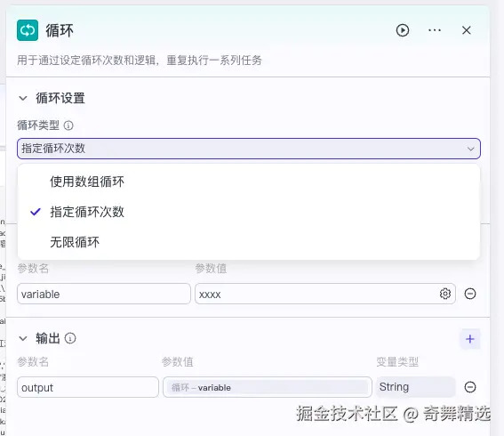504x436 pixels.
Task: Edit the variable parameter name field
Action: pyautogui.click(x=104, y=294)
